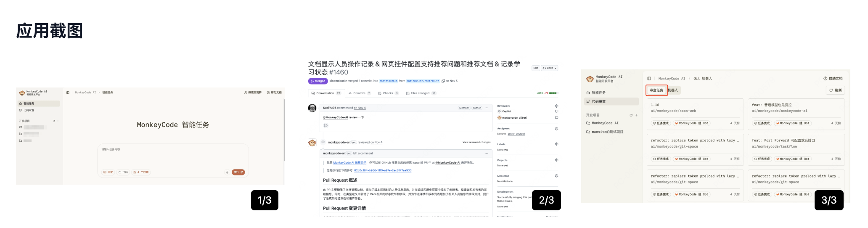The height and width of the screenshot is (228, 868).
Task: Toggle the sidebar panel icon in the 智能任务 screenshot
Action: tap(68, 93)
